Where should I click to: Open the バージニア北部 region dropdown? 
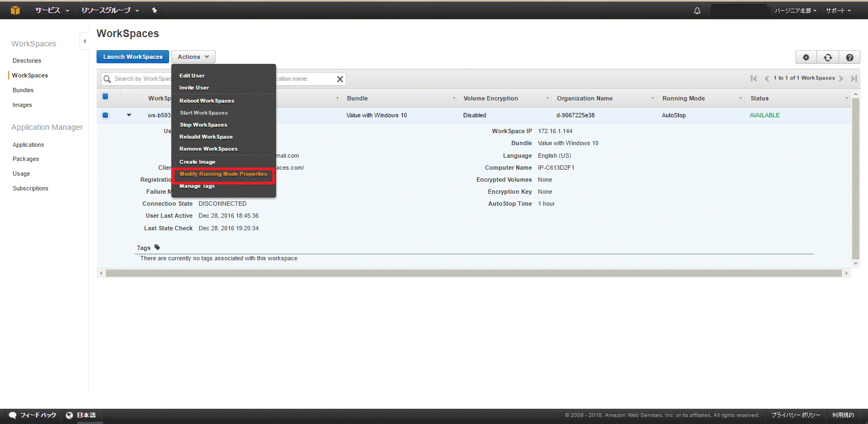(795, 10)
